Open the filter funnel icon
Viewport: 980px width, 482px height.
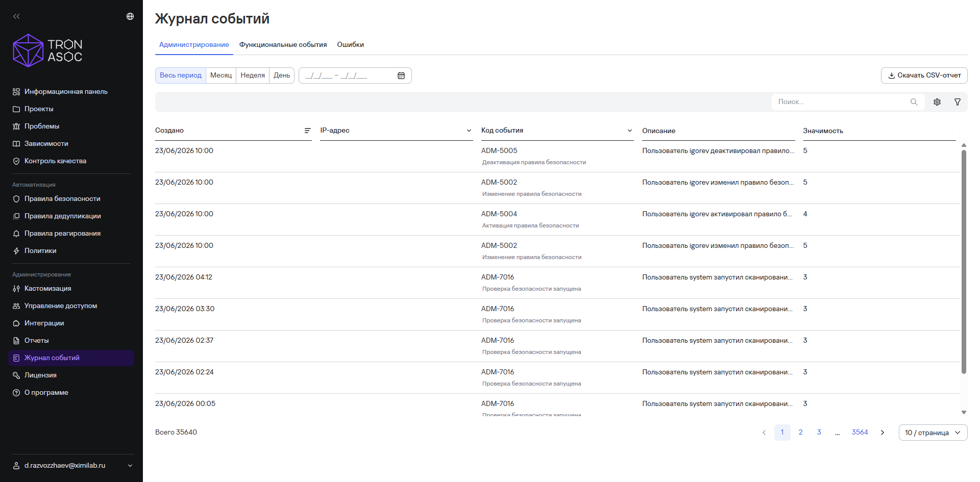click(x=958, y=102)
